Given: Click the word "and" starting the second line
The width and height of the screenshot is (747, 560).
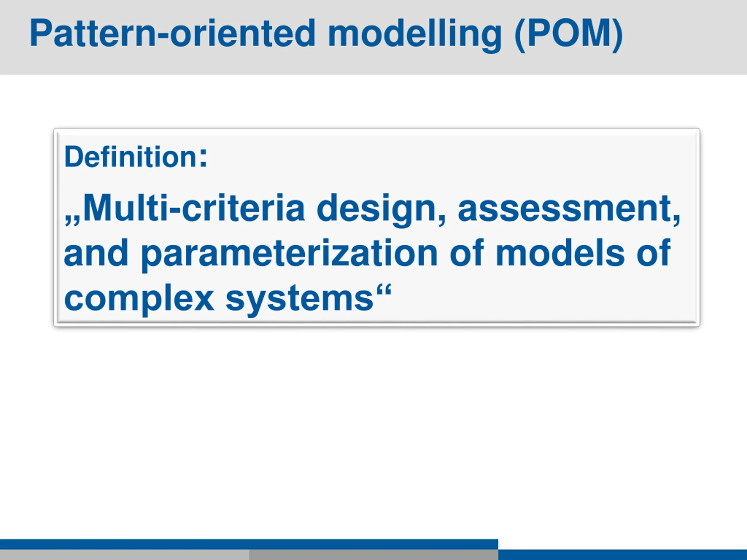Looking at the screenshot, I should pos(96,253).
